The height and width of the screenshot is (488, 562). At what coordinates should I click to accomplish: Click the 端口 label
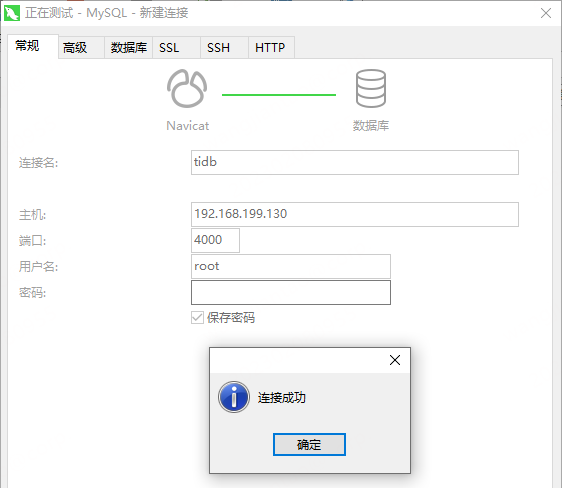click(x=32, y=240)
